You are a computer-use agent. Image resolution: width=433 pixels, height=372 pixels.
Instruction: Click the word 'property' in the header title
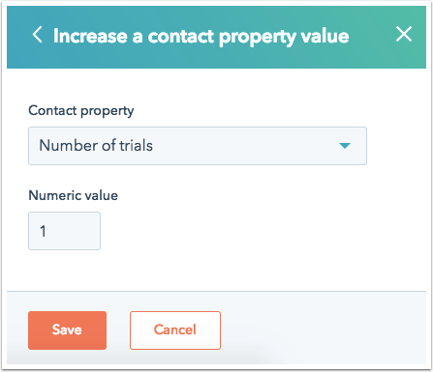pyautogui.click(x=257, y=37)
